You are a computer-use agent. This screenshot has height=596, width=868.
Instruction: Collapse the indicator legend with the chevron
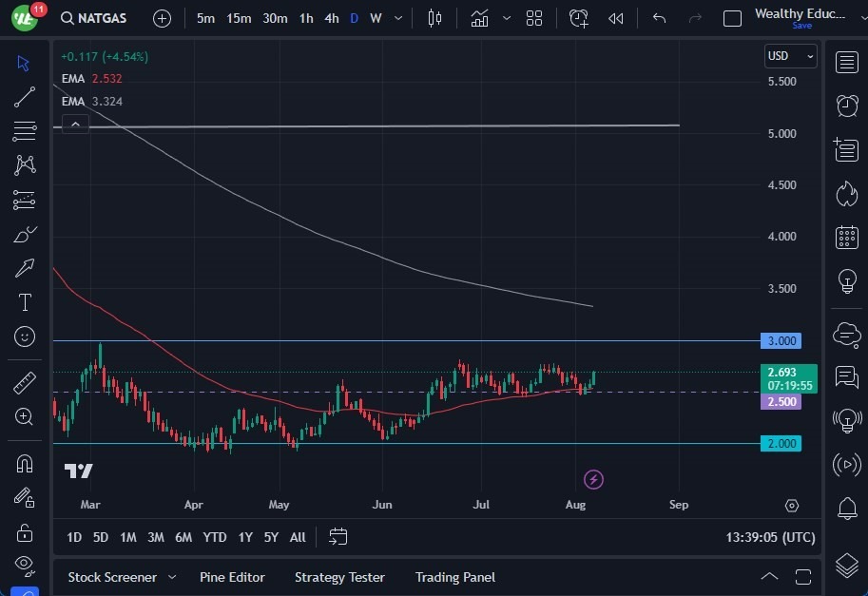click(x=75, y=124)
